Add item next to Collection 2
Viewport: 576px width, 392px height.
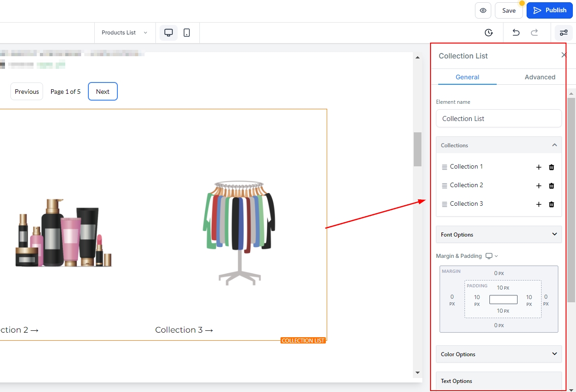[x=539, y=186]
